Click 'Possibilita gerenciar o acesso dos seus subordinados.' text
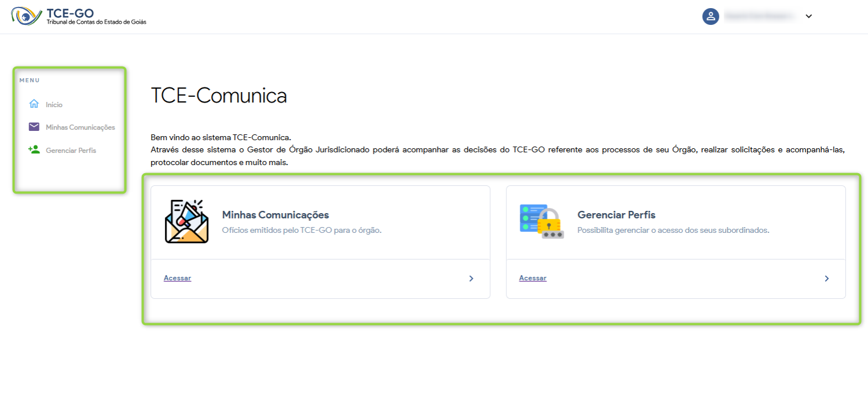868x413 pixels. click(x=673, y=230)
